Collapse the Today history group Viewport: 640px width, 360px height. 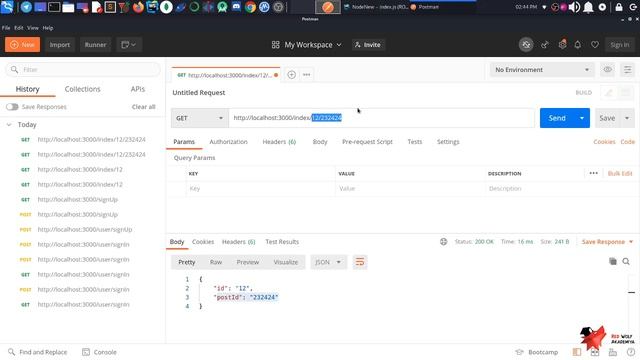[9, 124]
